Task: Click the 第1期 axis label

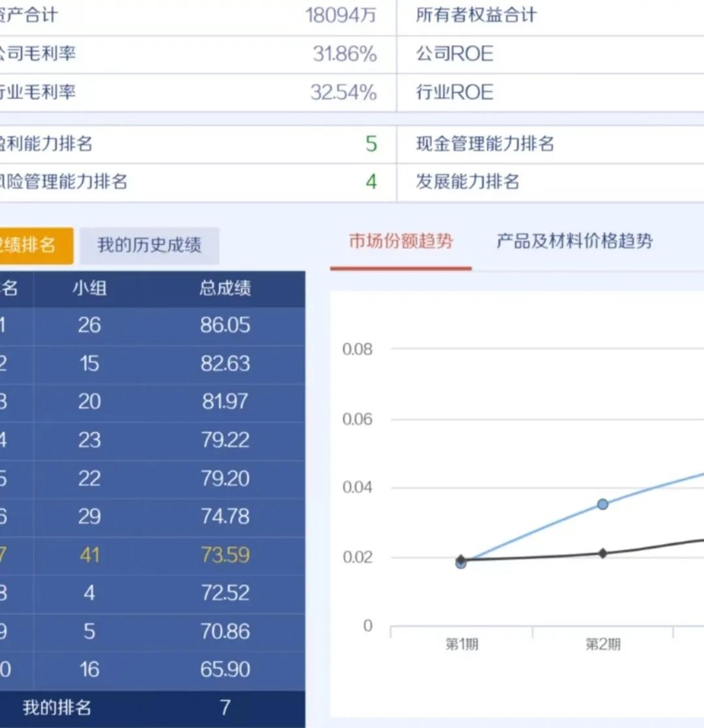Action: [x=461, y=644]
